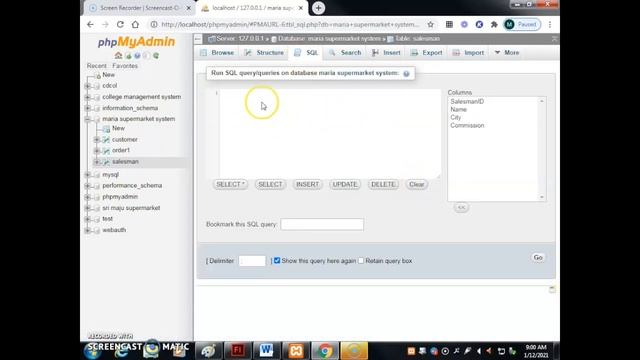Open the sri maju supermarket database
Image resolution: width=640 pixels, height=360 pixels.
point(131,208)
